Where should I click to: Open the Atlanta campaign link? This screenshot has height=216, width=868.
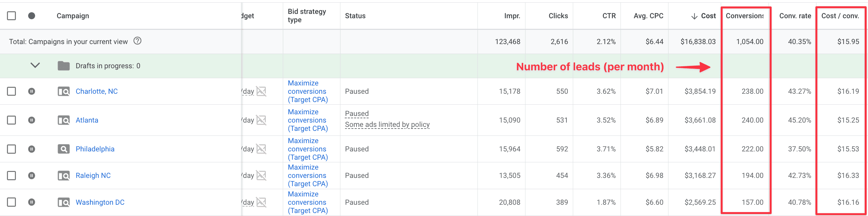87,120
